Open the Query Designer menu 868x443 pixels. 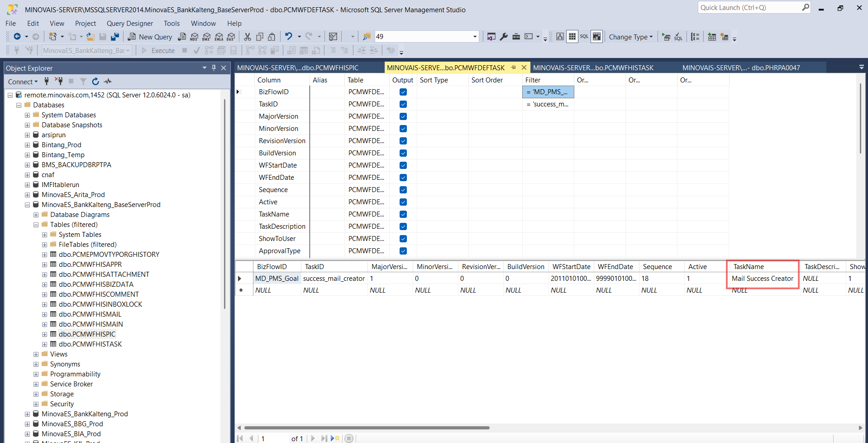tap(130, 24)
